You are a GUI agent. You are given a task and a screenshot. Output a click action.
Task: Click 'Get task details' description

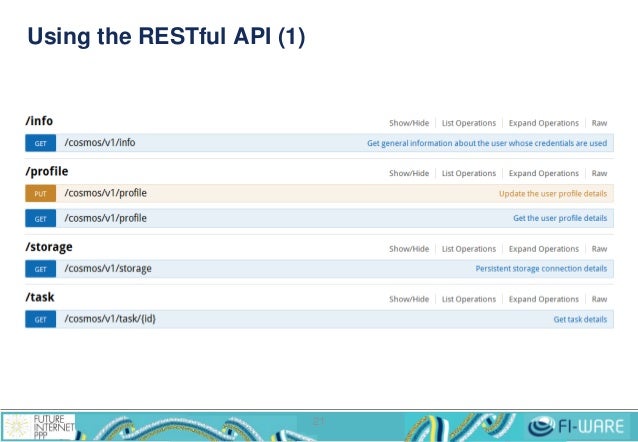point(580,319)
